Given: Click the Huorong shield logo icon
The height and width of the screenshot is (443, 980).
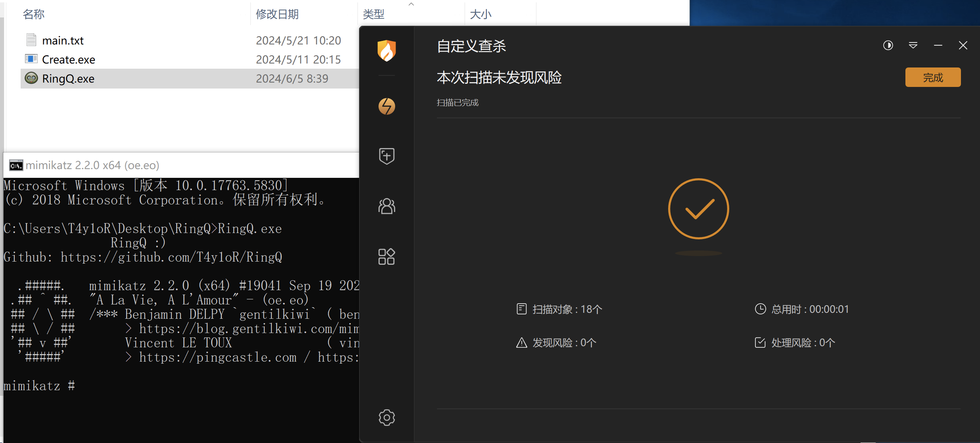Looking at the screenshot, I should 386,51.
